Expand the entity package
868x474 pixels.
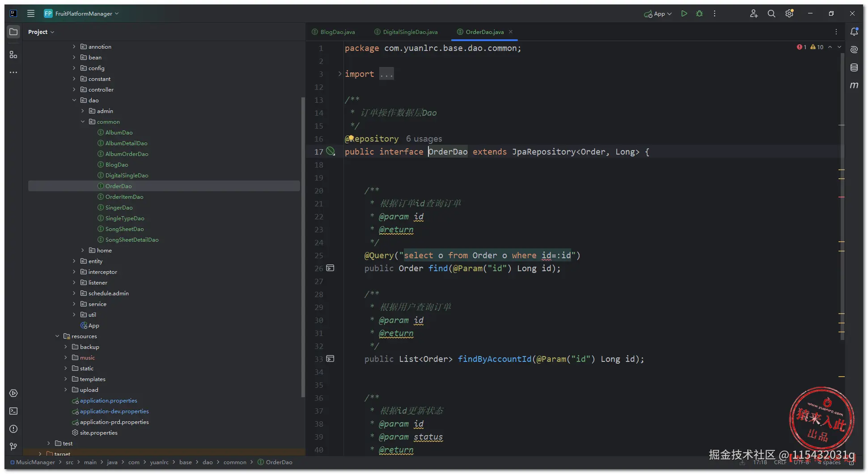tap(74, 261)
